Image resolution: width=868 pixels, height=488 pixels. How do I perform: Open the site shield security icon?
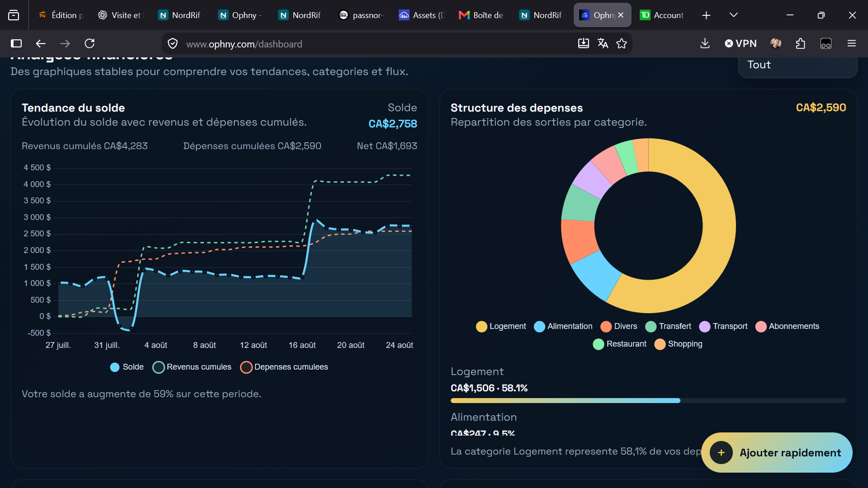[173, 43]
